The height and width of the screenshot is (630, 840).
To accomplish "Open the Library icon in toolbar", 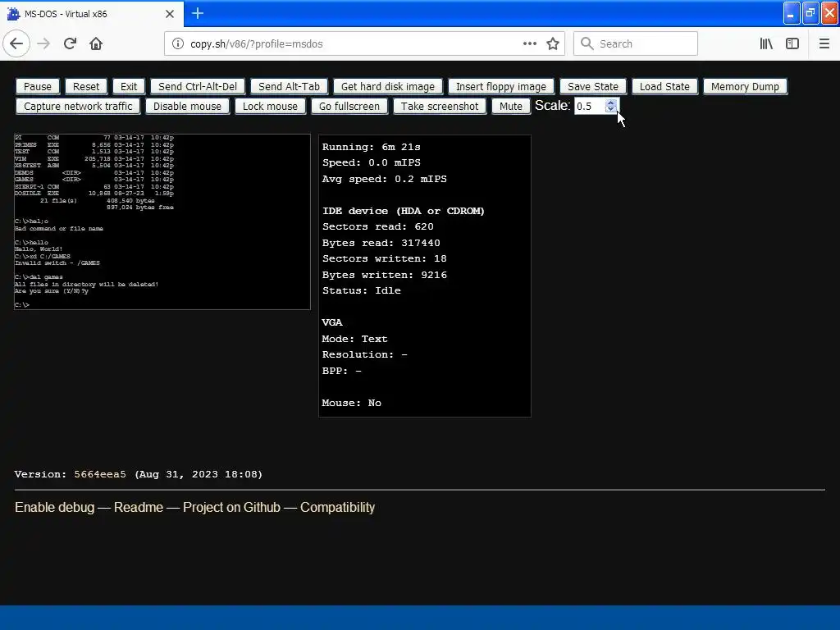I will (766, 44).
